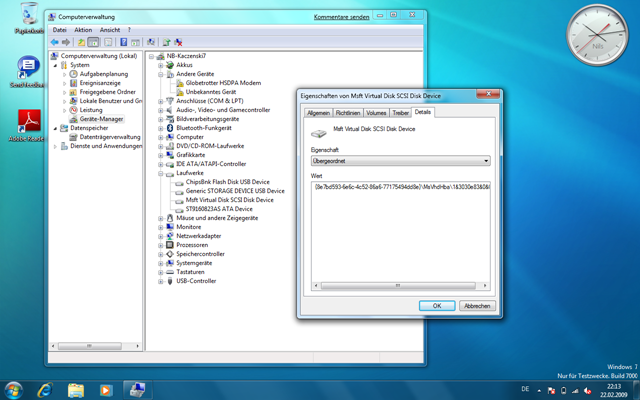Collapse the Datenspeicher node
The width and height of the screenshot is (640, 400).
pos(55,128)
